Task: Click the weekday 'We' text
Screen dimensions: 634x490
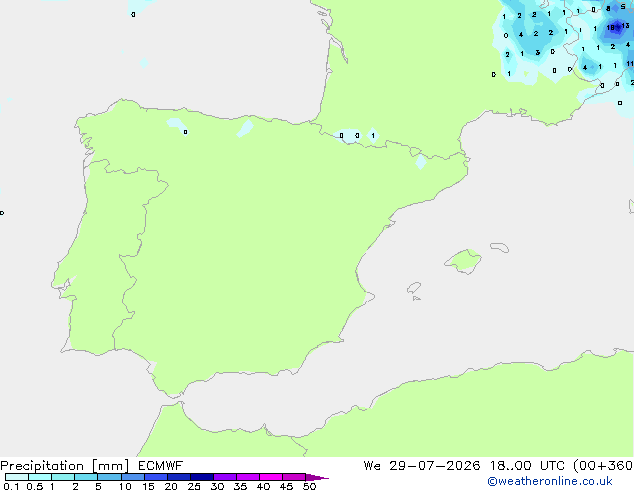Action: point(372,466)
